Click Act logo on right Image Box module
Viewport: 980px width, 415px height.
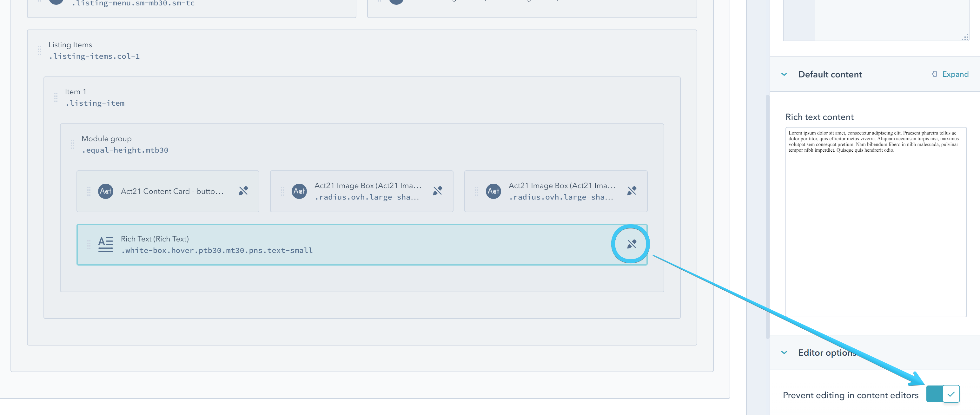click(493, 191)
